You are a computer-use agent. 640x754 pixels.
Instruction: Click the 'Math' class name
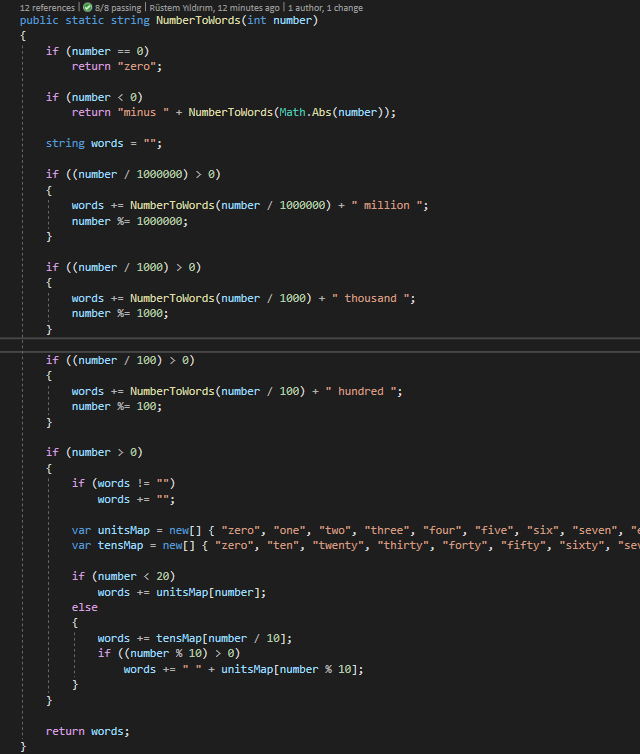click(x=292, y=113)
